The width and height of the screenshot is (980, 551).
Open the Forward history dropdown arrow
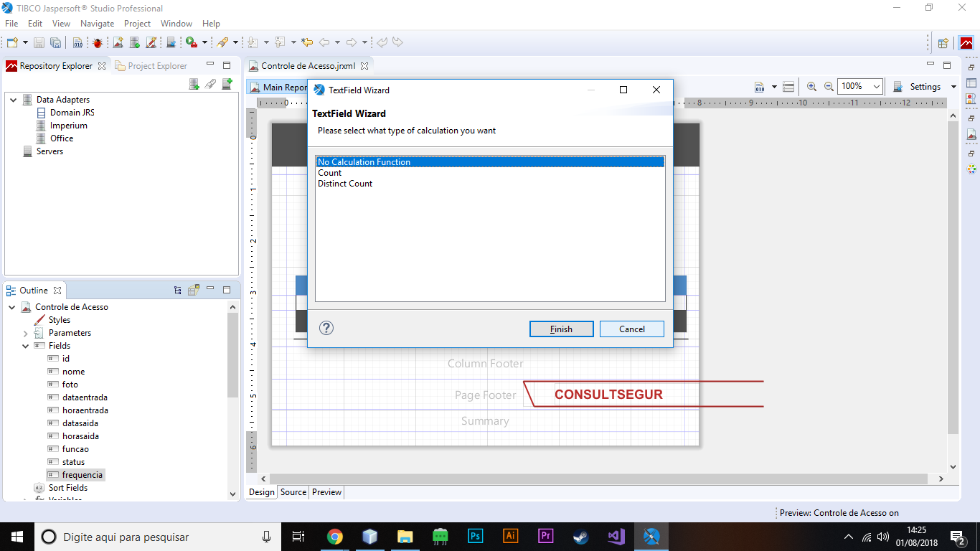click(x=364, y=42)
